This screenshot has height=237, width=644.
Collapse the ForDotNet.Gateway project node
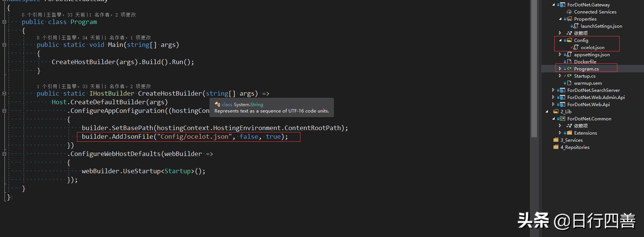[554, 5]
